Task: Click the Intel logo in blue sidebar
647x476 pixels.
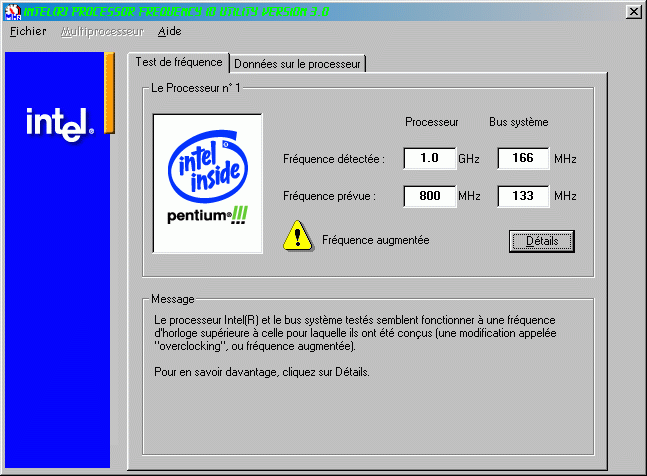Action: [60, 124]
